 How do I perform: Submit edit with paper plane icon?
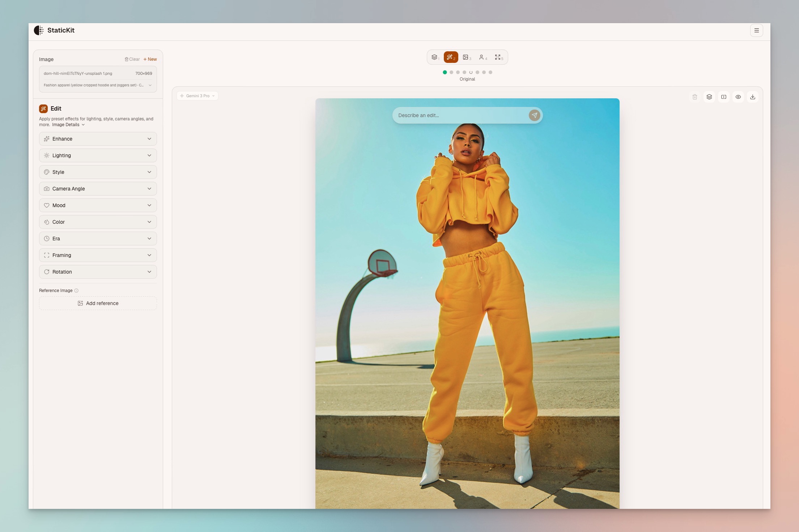point(534,115)
